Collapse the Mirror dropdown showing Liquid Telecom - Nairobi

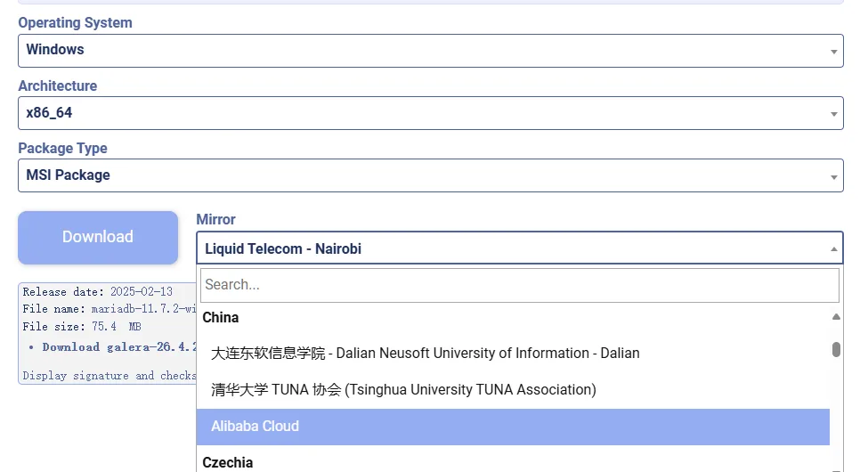(519, 248)
